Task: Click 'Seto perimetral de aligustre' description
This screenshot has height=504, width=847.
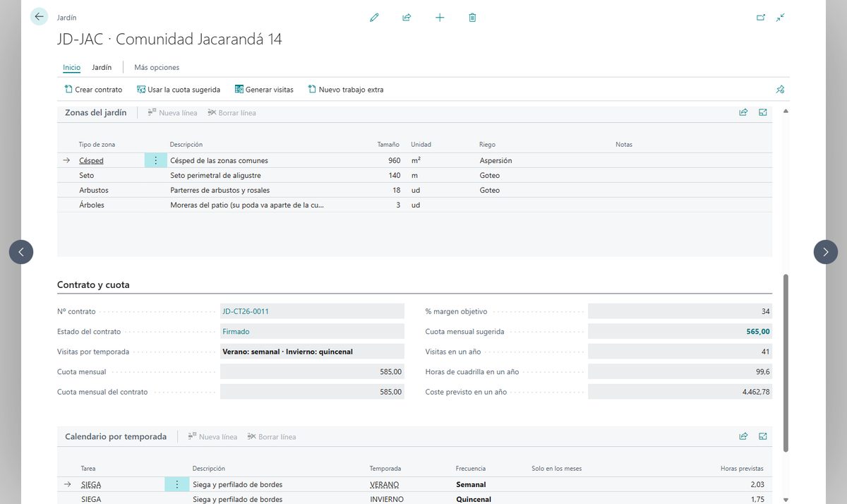Action: coord(215,175)
